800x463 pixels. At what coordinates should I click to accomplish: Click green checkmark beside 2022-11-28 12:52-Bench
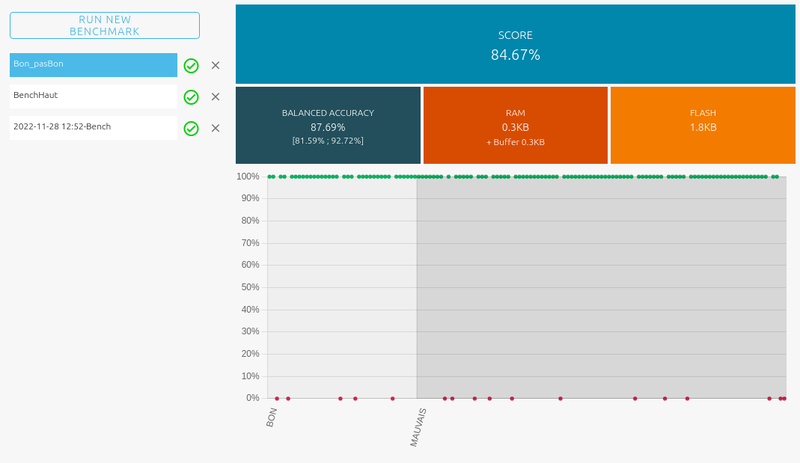point(191,128)
